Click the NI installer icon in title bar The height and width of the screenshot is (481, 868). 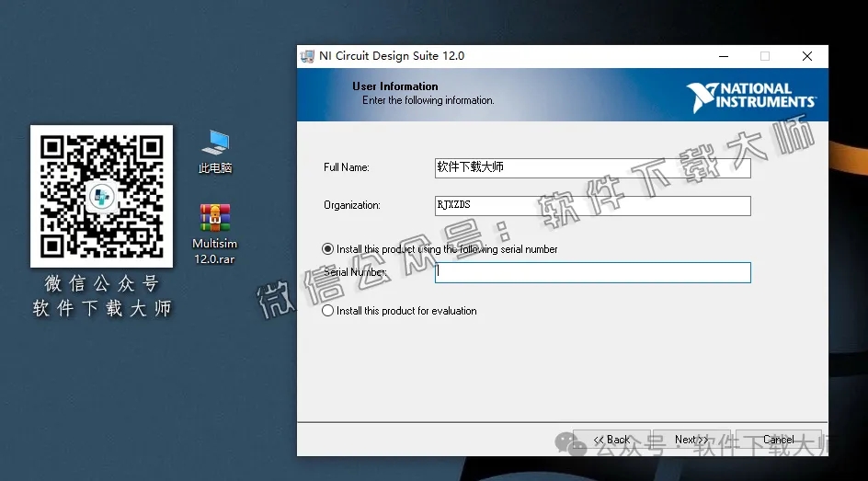[308, 56]
